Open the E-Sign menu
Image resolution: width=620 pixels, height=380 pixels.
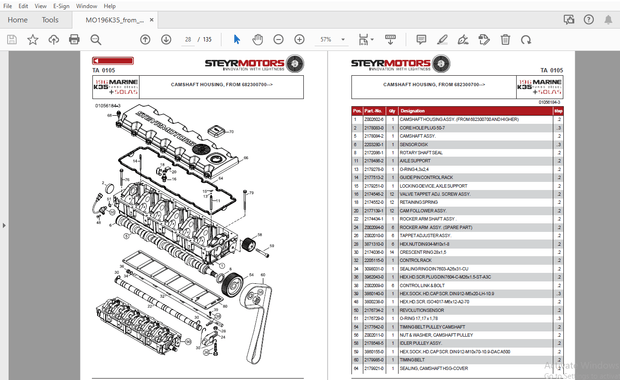61,6
